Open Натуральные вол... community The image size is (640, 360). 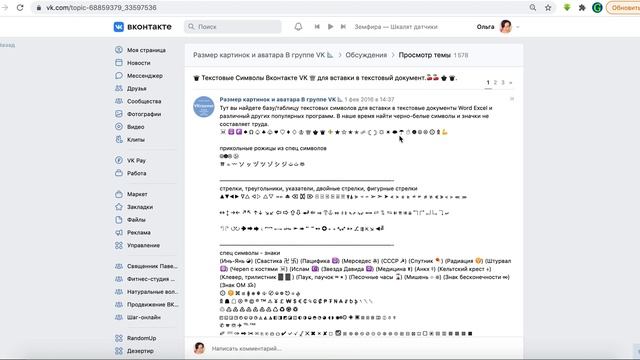coord(152,292)
